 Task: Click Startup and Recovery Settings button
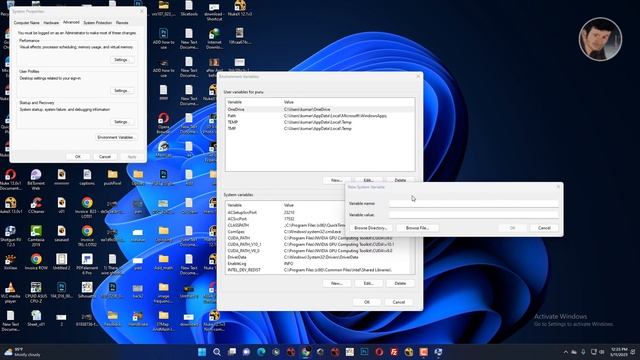121,122
